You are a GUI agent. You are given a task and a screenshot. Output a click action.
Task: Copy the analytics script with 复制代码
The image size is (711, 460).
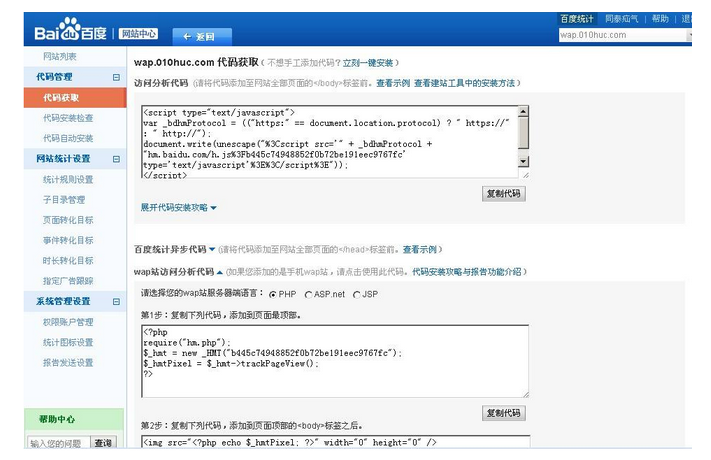(x=504, y=194)
